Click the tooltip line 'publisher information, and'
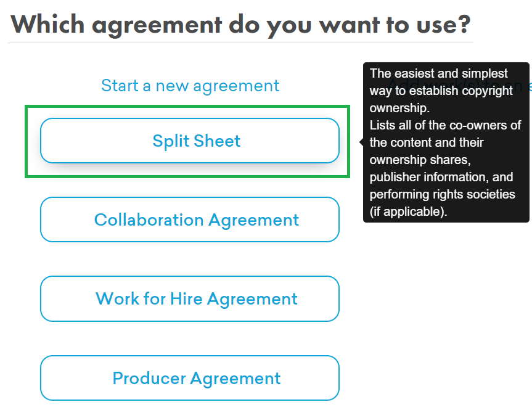The width and height of the screenshot is (532, 410). [441, 177]
